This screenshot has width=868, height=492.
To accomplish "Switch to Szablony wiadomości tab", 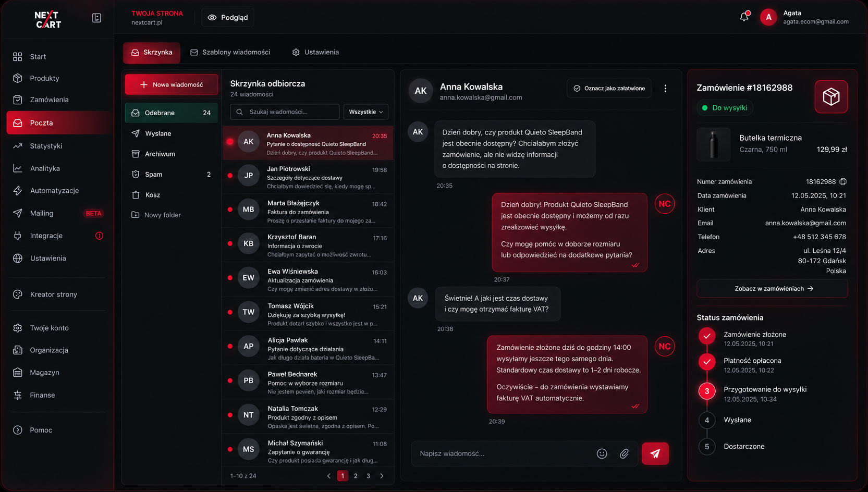I will point(230,52).
